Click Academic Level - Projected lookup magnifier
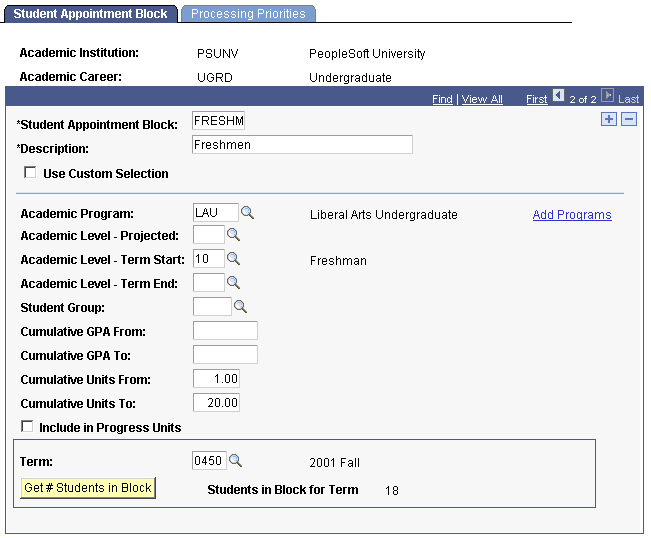This screenshot has width=651, height=538. [x=234, y=235]
